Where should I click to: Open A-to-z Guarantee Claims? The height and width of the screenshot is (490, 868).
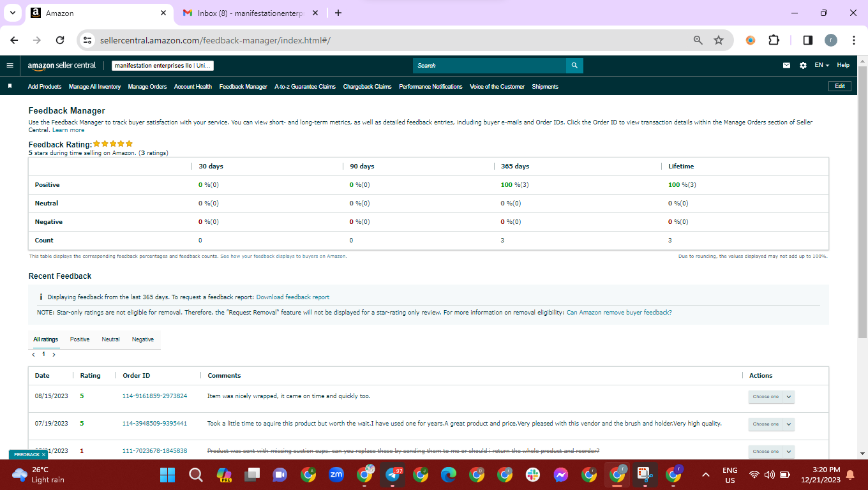305,87
